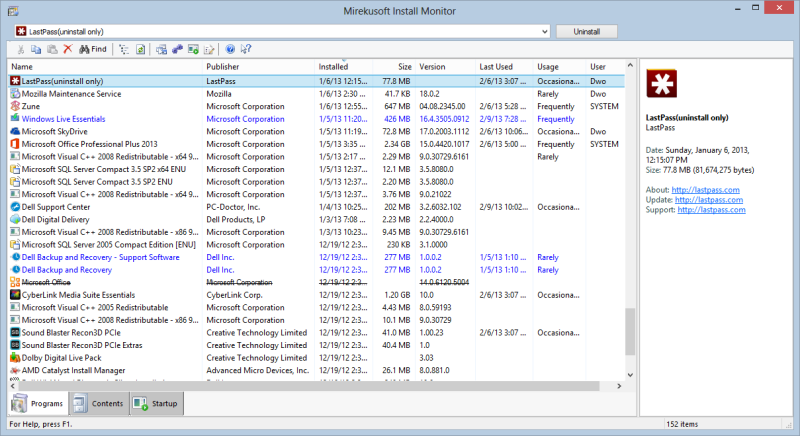Sort list by the Publisher column header
Screen dimensions: 800x436
[259, 67]
